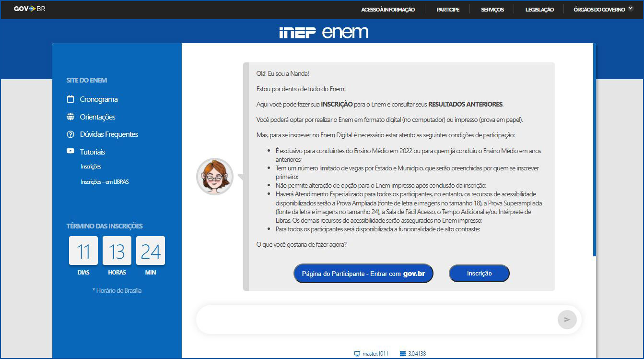644x359 pixels.
Task: Click the question mark icon for Dúvidas Frequentes
Action: point(70,135)
